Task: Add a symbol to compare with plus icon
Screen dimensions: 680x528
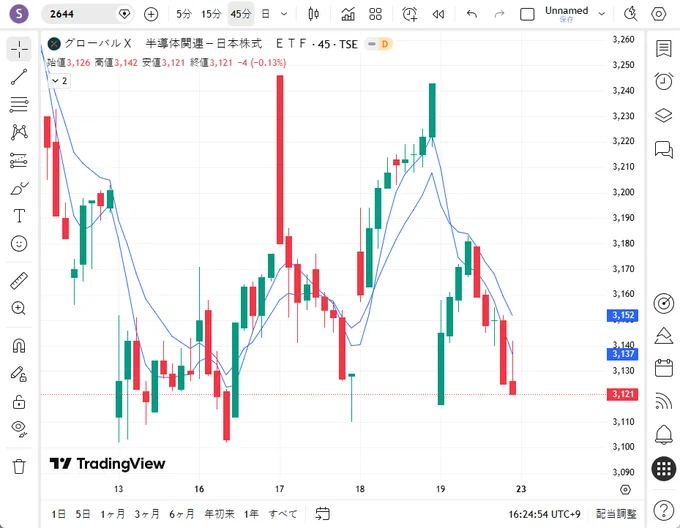Action: pos(151,14)
